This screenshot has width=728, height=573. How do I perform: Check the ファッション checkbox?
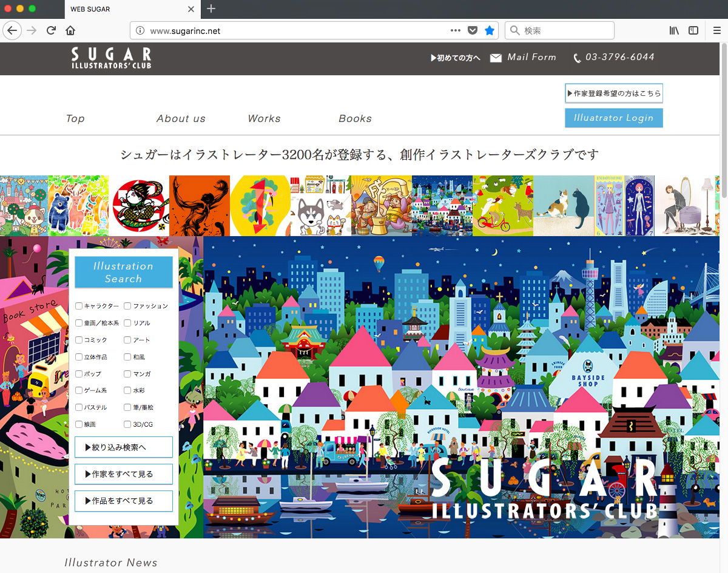click(127, 306)
